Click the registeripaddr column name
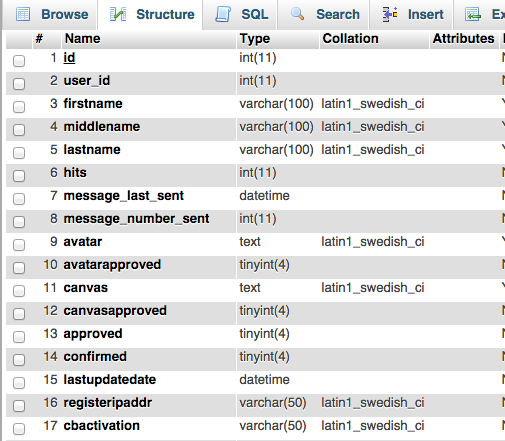This screenshot has height=441, width=505. click(x=108, y=403)
